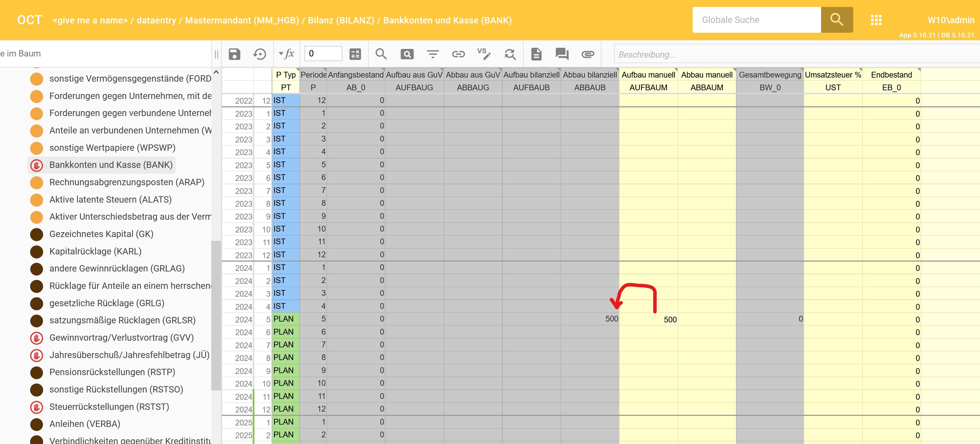Click the Endbestand column header
The image size is (980, 444).
[891, 75]
